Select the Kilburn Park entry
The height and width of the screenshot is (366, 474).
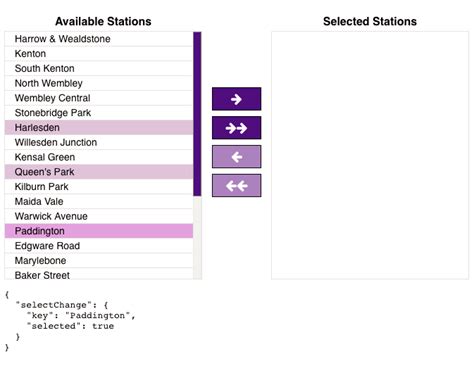coord(99,187)
